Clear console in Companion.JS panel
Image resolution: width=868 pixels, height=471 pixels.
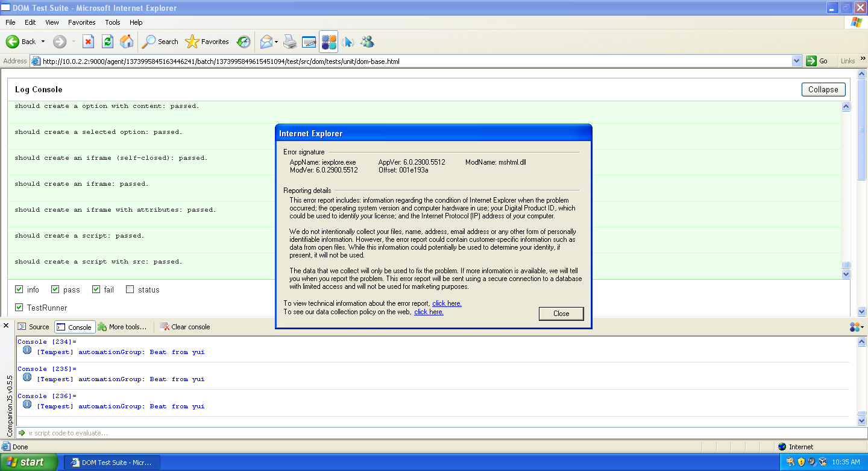pyautogui.click(x=185, y=327)
